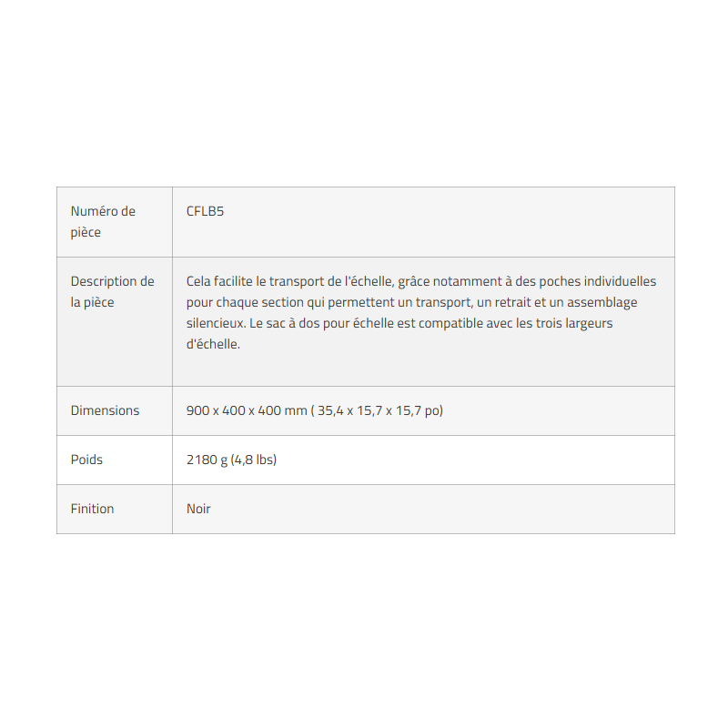Click the word "assemblage" in the description

tap(604, 302)
